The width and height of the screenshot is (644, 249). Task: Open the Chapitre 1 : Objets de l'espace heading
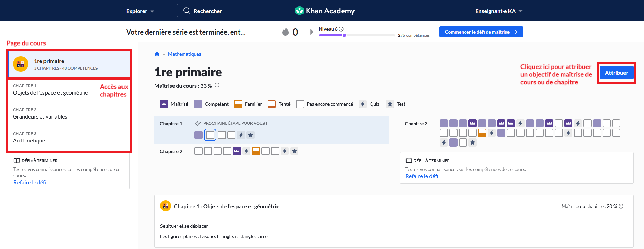point(227,206)
